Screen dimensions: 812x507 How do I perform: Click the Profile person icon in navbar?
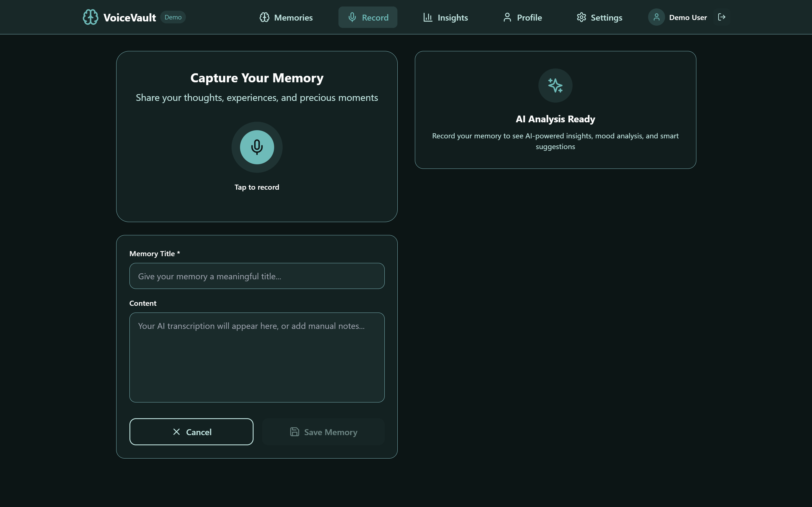coord(507,17)
